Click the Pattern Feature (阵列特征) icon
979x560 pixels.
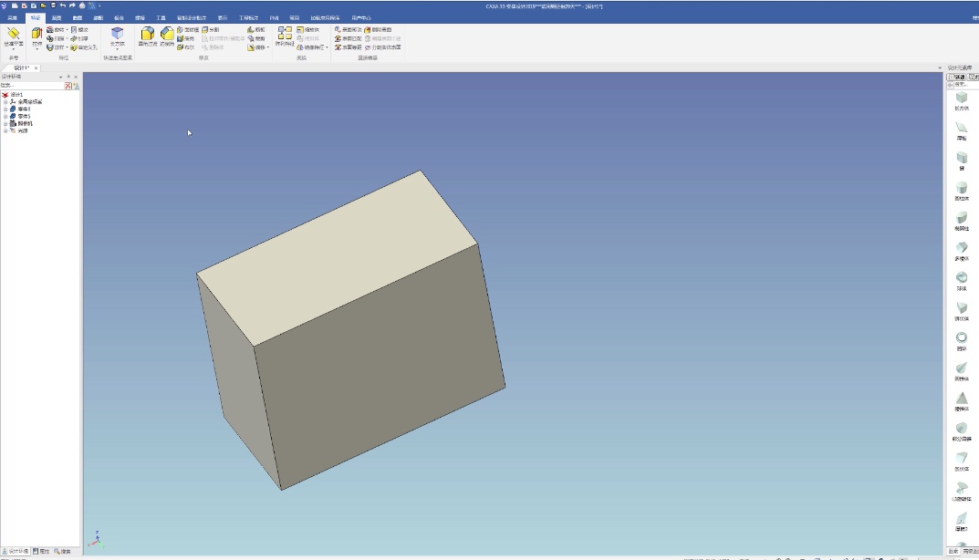coord(285,34)
